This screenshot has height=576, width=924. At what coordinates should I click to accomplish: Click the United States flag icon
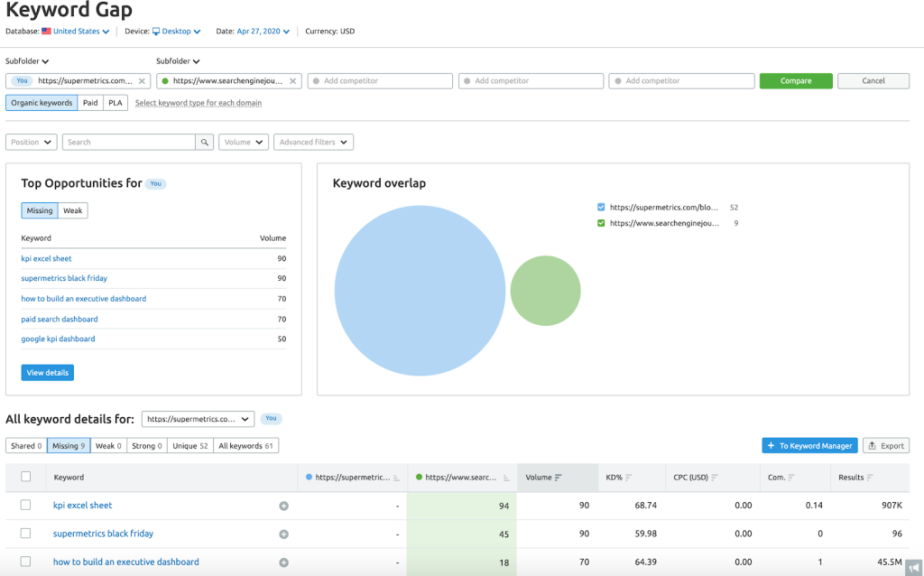tap(46, 32)
